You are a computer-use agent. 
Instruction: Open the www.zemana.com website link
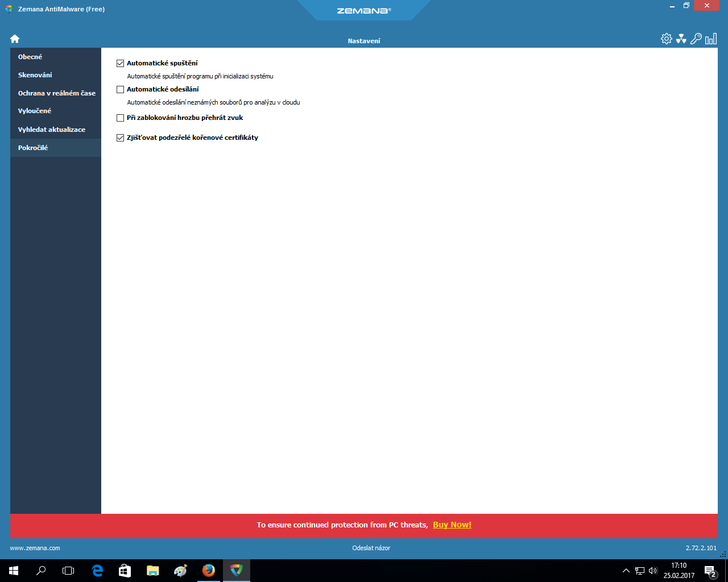[35, 548]
